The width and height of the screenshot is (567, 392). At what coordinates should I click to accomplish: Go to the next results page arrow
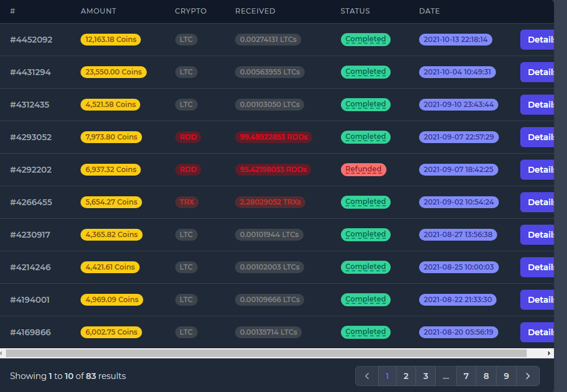point(528,376)
